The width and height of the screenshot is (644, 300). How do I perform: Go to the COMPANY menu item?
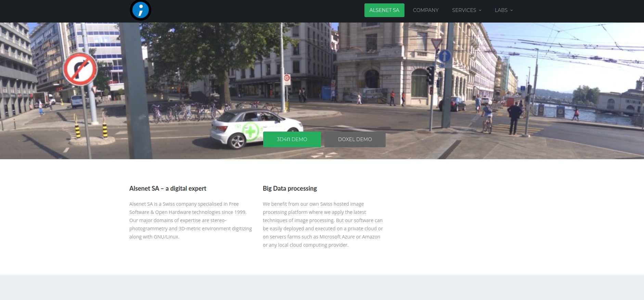click(x=425, y=10)
